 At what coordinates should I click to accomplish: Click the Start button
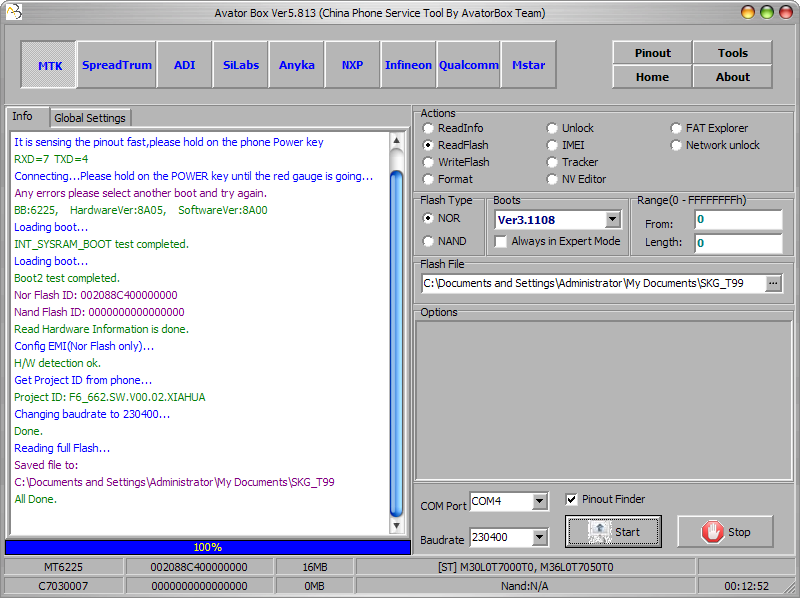click(x=613, y=532)
